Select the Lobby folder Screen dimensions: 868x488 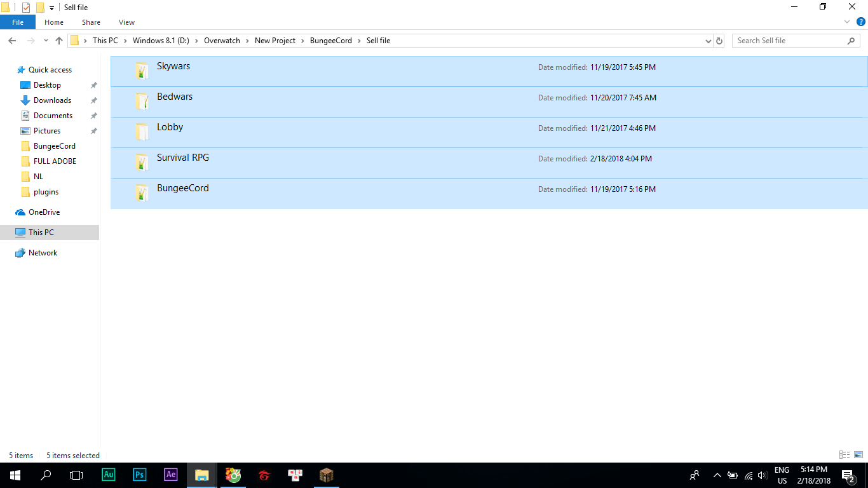489,132
